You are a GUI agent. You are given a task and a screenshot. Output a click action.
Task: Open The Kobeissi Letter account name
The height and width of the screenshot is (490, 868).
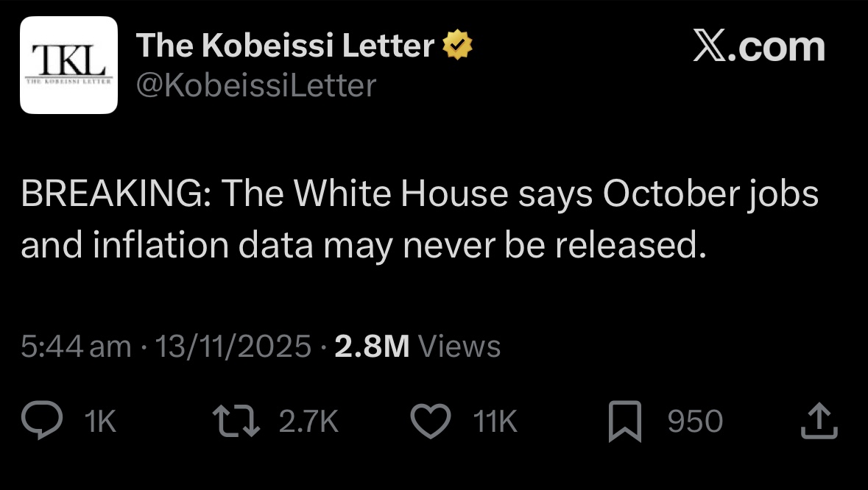(x=285, y=47)
